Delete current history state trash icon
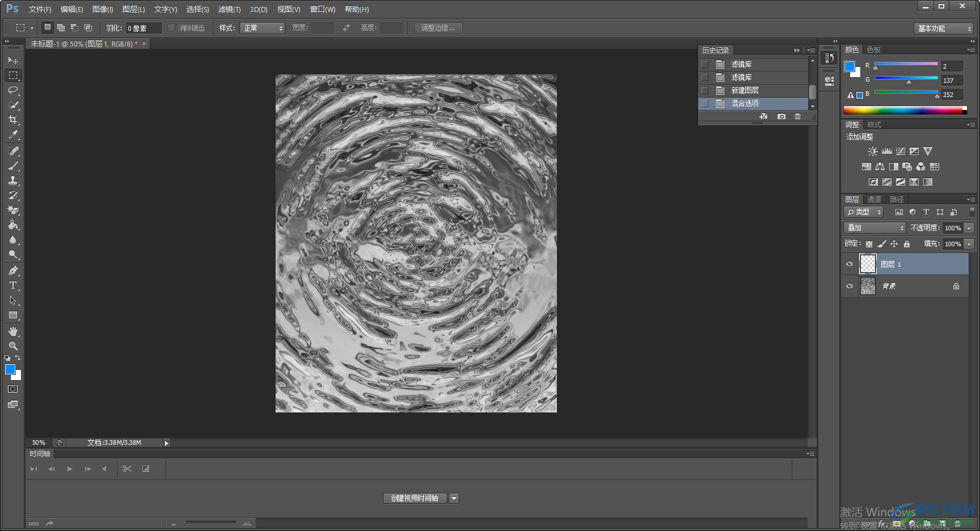Screen dimensions: 980x531 tap(798, 116)
